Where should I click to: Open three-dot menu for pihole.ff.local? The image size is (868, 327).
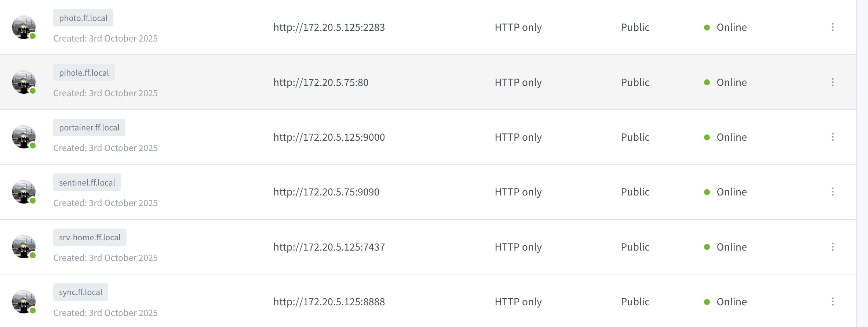click(832, 82)
